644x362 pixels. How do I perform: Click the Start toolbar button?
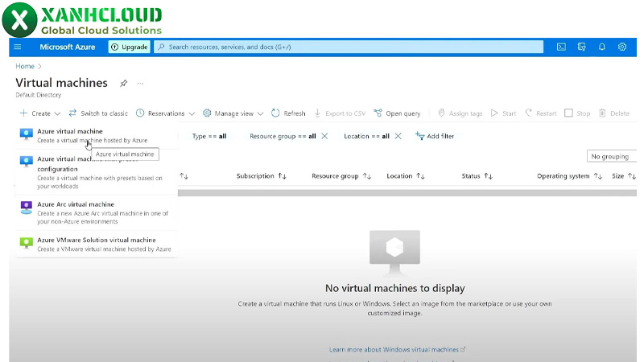(x=504, y=113)
